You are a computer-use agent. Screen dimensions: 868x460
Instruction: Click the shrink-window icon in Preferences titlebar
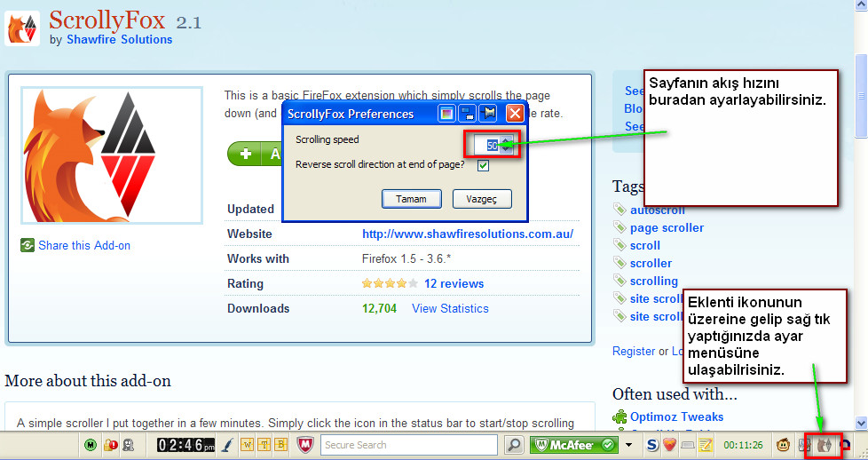coord(467,114)
